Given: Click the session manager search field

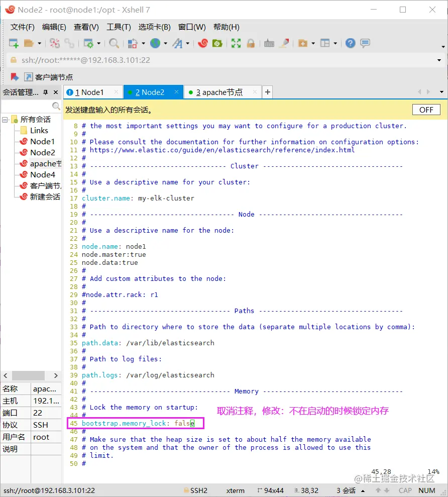Looking at the screenshot, I should pos(31,106).
